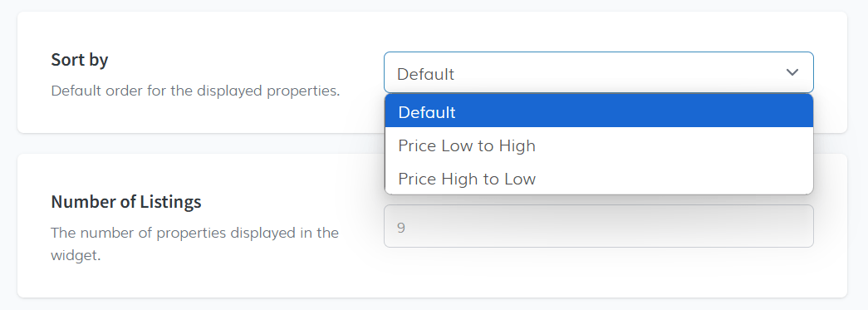This screenshot has height=310, width=868.
Task: Click right end of Number of Listings input
Action: click(797, 226)
